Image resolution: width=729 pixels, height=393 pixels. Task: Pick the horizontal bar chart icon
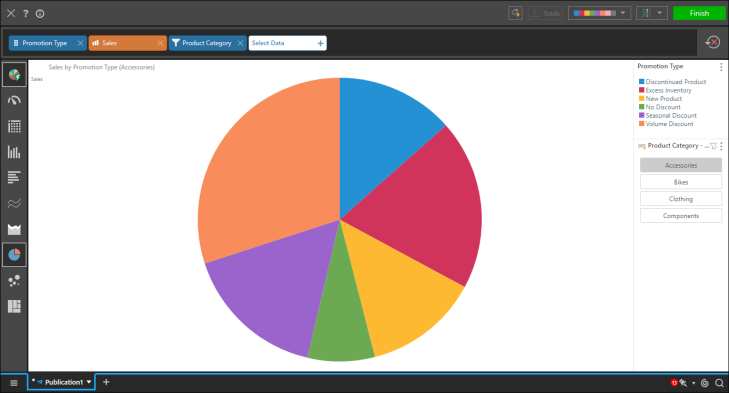tap(14, 177)
